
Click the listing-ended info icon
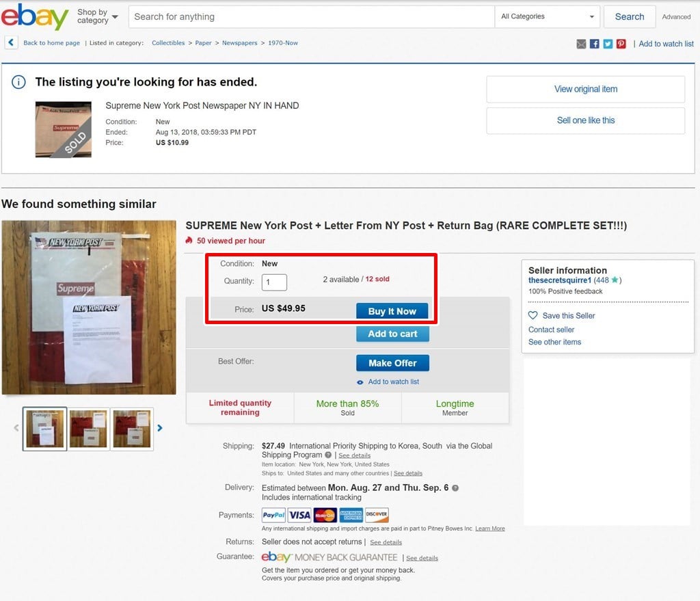(18, 82)
